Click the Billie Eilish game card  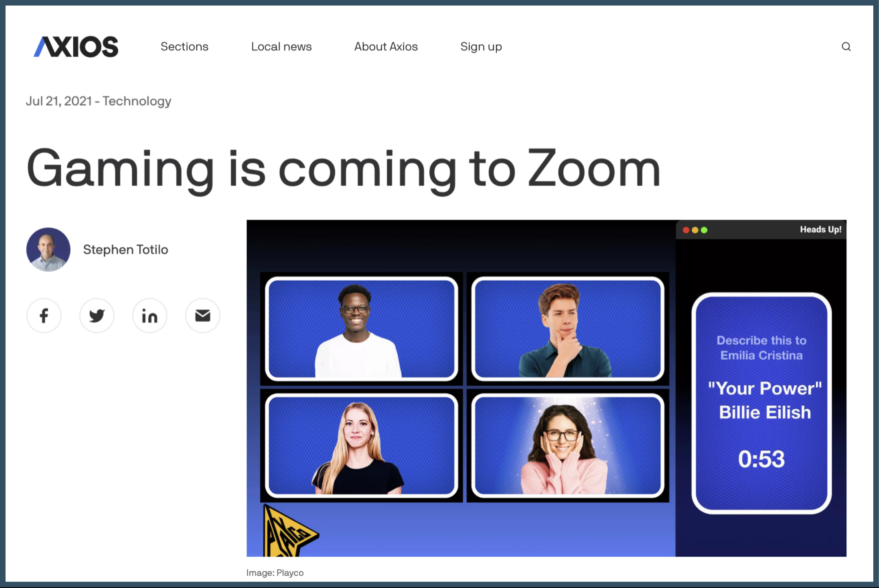[x=761, y=403]
